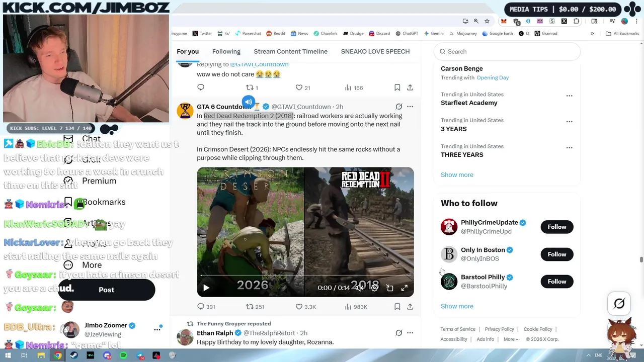Viewport: 644px width, 362px height.
Task: Bookmark the 'wow we do not care' reply
Action: coord(397,87)
